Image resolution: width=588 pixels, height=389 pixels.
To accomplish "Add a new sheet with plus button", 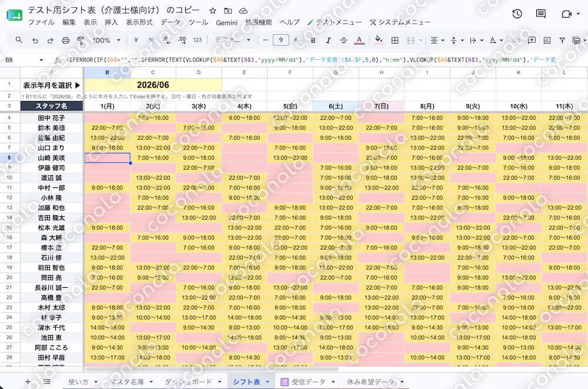I will coord(28,381).
